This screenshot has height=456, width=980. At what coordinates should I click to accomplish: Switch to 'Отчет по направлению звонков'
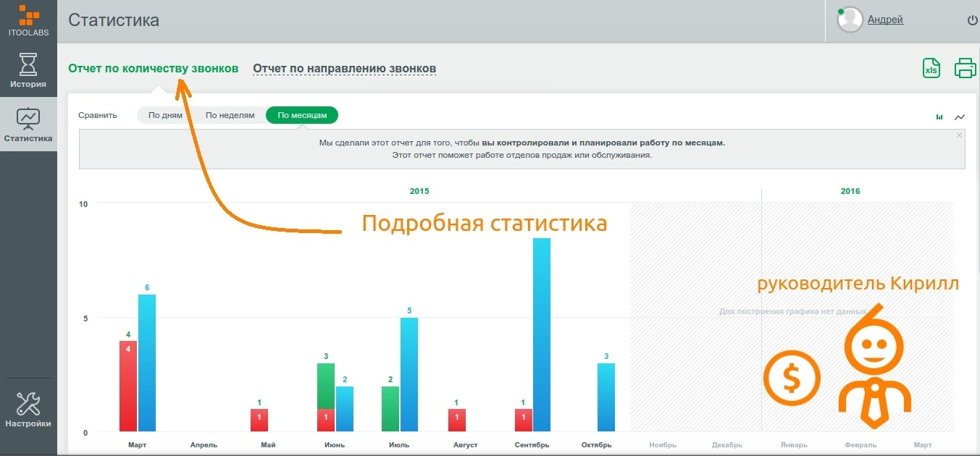[344, 68]
